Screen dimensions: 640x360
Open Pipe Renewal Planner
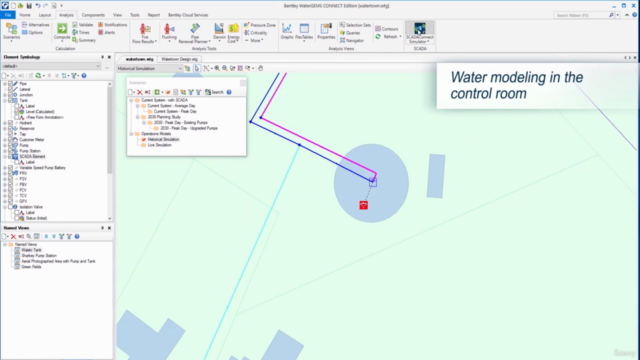click(195, 33)
